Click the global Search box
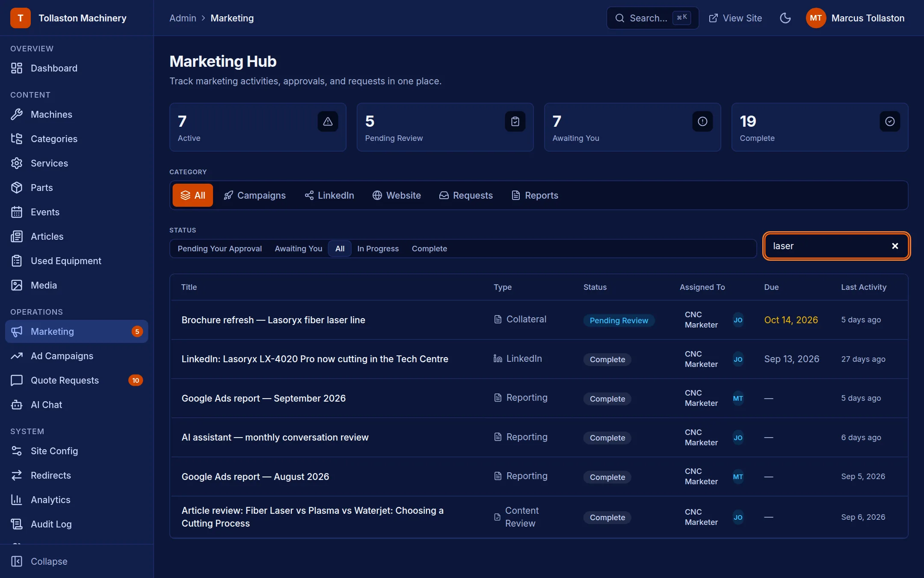Viewport: 924px width, 578px height. [653, 18]
